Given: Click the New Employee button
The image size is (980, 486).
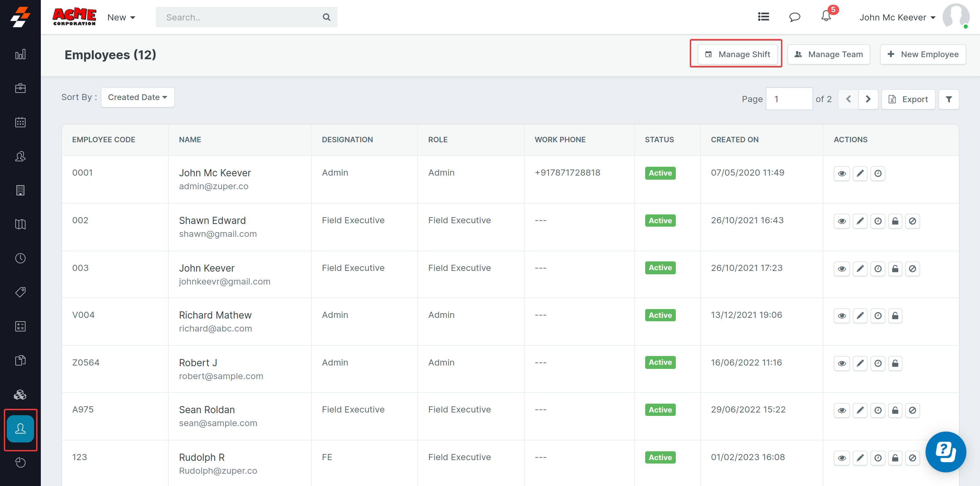Looking at the screenshot, I should 922,54.
